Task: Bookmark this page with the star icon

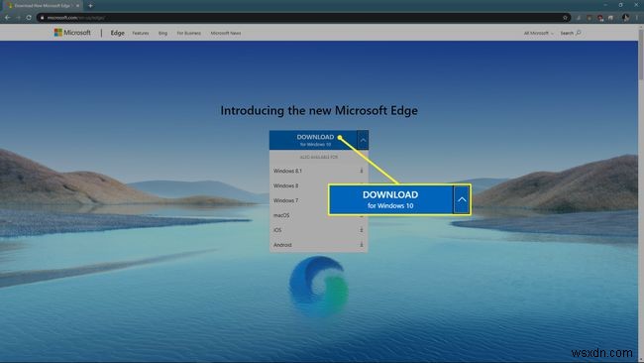Action: (565, 18)
